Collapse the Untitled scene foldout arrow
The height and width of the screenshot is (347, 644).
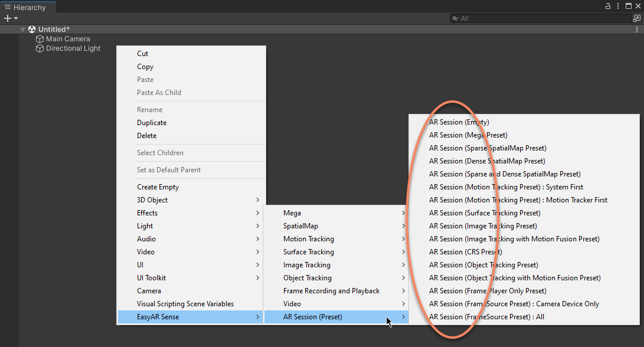click(x=22, y=30)
